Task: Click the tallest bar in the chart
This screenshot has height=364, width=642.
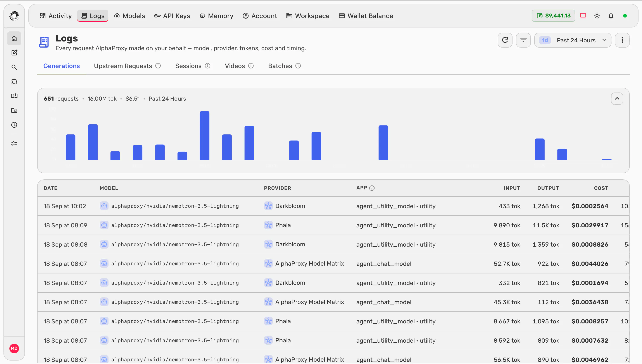Action: (205, 135)
